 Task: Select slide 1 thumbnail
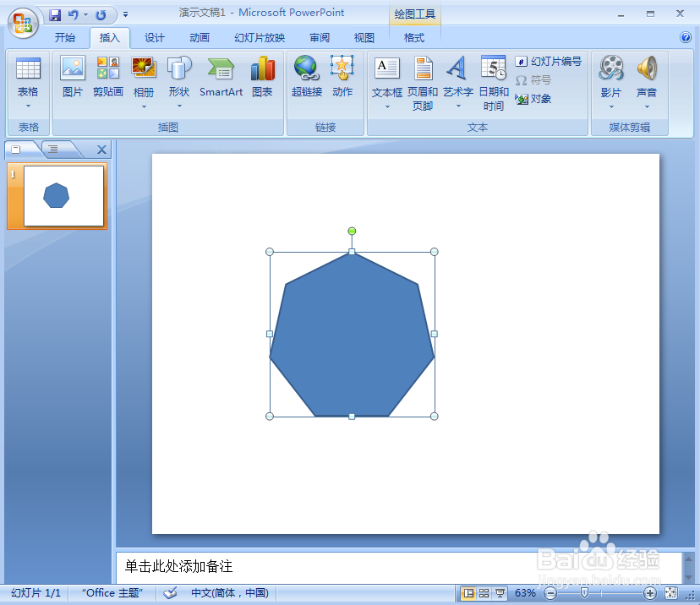pyautogui.click(x=63, y=196)
